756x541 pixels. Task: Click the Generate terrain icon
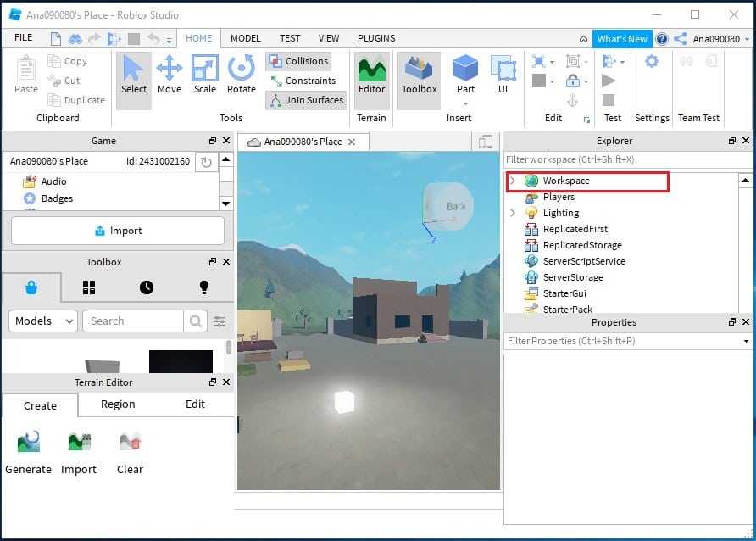pyautogui.click(x=28, y=452)
